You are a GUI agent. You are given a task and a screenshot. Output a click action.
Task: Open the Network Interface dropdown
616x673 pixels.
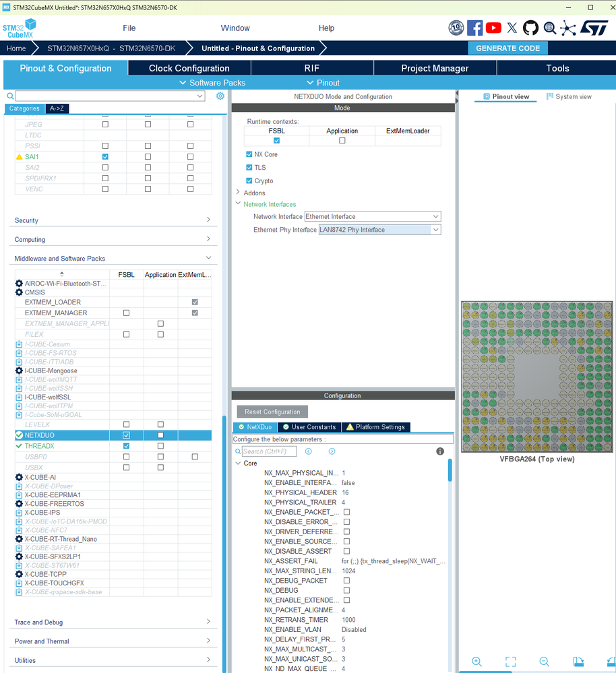point(373,216)
